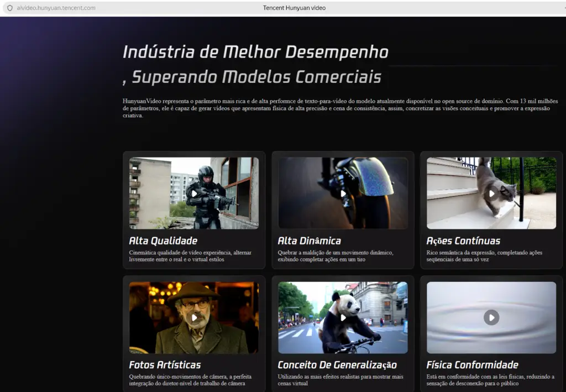The height and width of the screenshot is (392, 566).
Task: Click the description text under Ações Contínuas
Action: [x=484, y=256]
